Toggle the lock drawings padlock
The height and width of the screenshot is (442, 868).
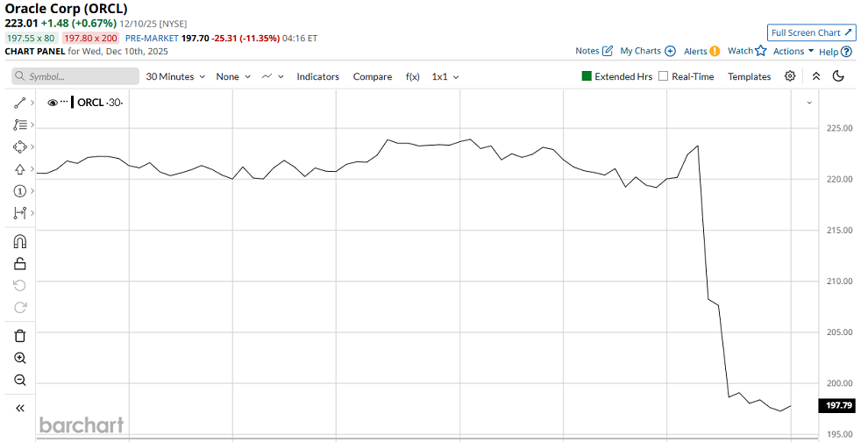tap(20, 264)
